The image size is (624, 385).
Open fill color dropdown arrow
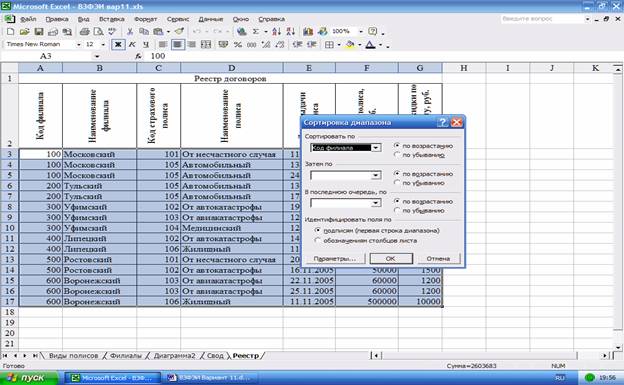(359, 45)
